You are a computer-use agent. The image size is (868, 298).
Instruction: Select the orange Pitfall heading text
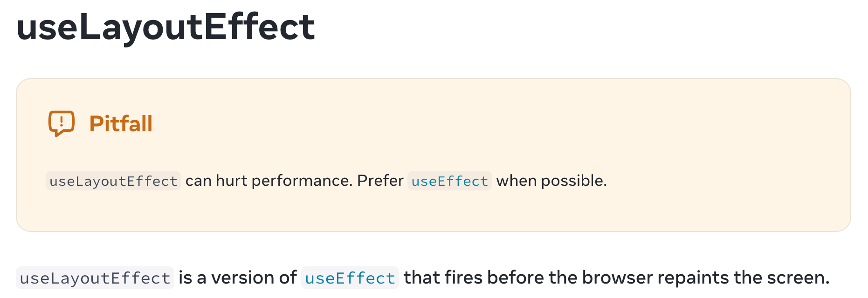pos(121,124)
